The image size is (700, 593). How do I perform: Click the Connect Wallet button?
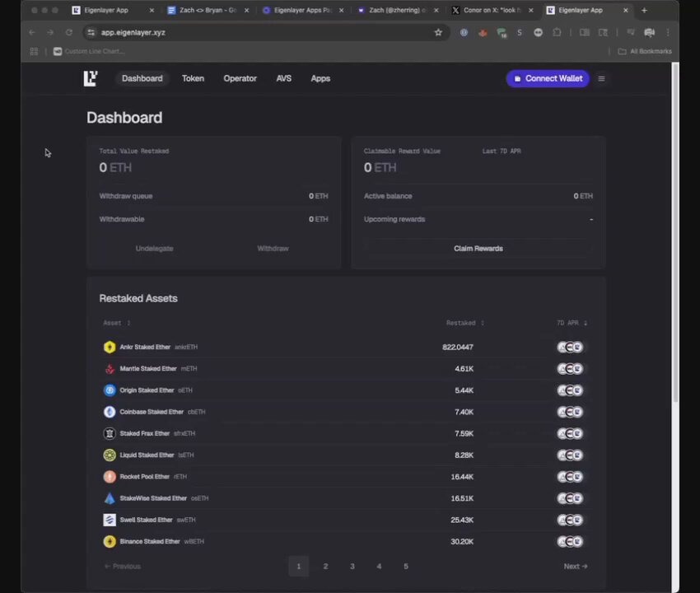click(x=548, y=78)
